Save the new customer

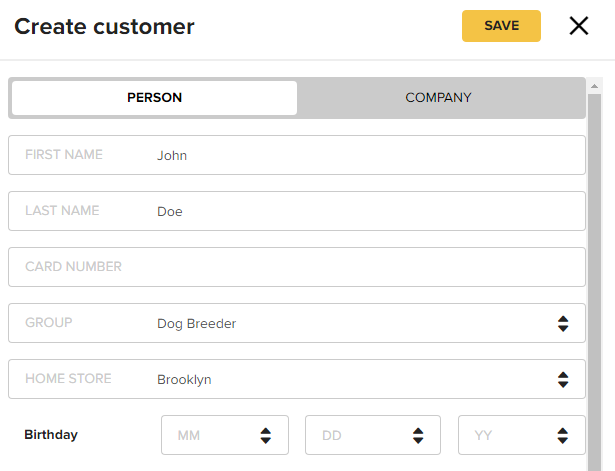click(x=501, y=26)
